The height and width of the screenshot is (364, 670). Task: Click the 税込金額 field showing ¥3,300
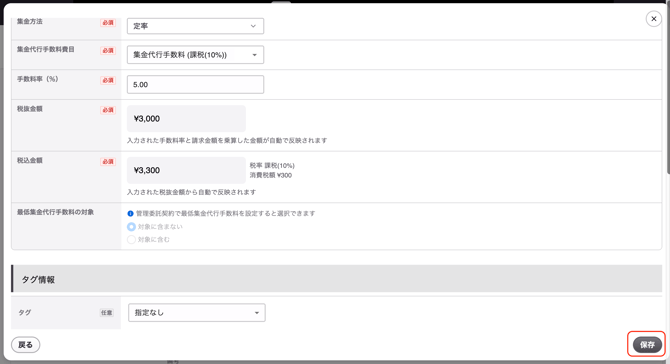pos(186,170)
